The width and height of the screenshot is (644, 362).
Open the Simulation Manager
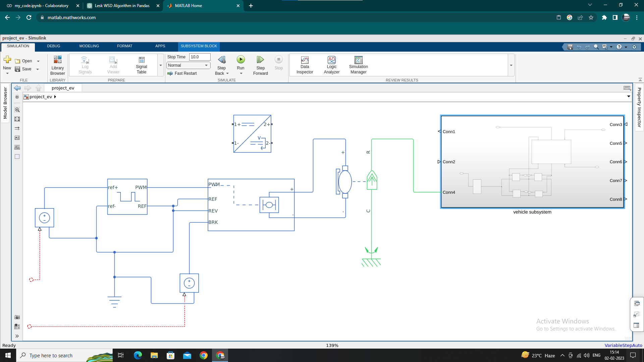point(358,64)
